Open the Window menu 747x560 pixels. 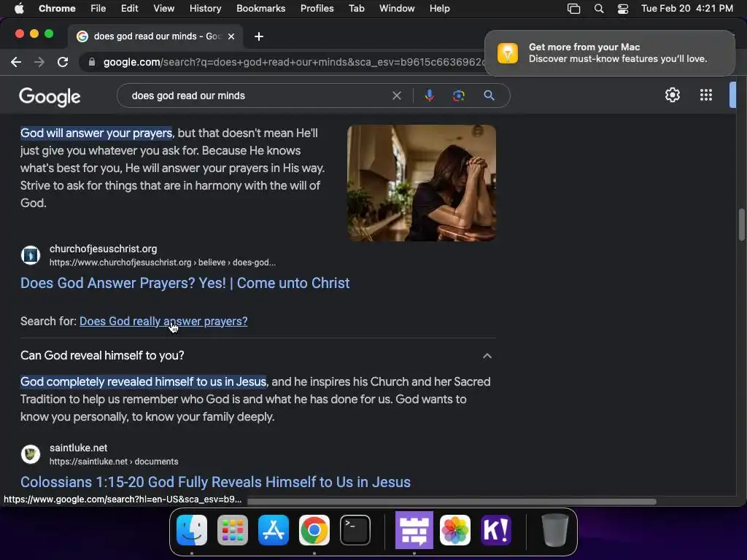coord(397,8)
